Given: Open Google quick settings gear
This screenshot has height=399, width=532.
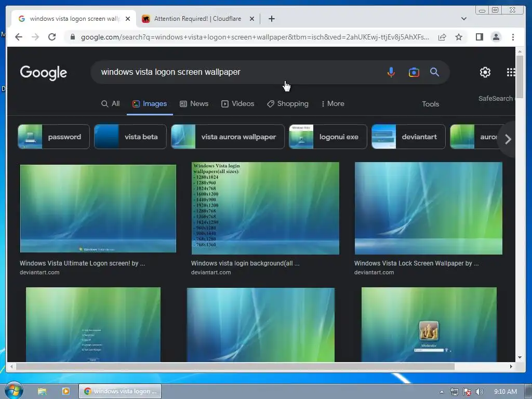Looking at the screenshot, I should coord(485,72).
